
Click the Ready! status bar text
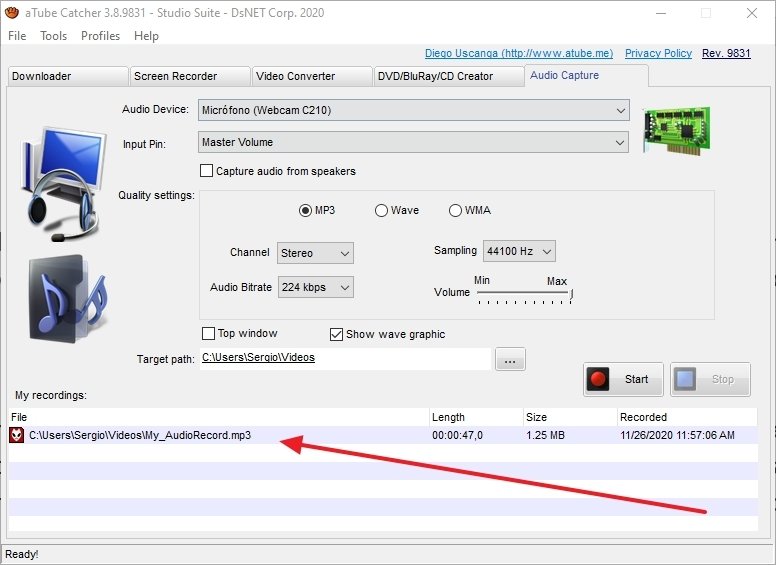click(21, 554)
